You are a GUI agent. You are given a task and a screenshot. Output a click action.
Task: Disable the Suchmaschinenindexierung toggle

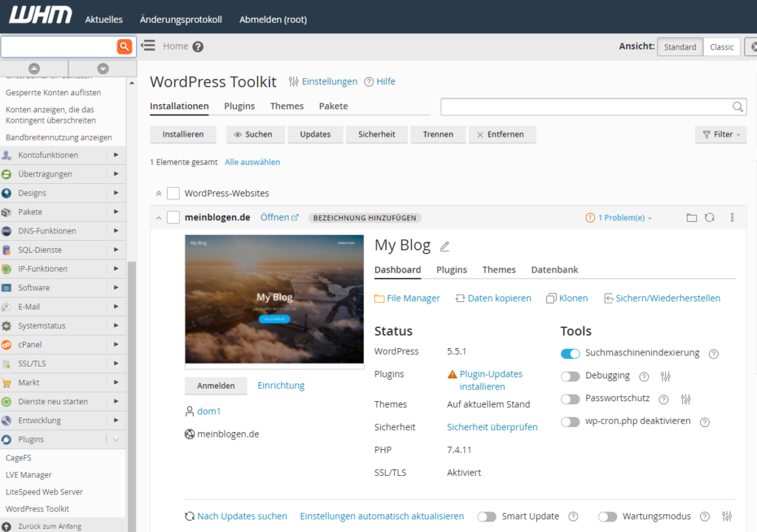click(x=570, y=353)
